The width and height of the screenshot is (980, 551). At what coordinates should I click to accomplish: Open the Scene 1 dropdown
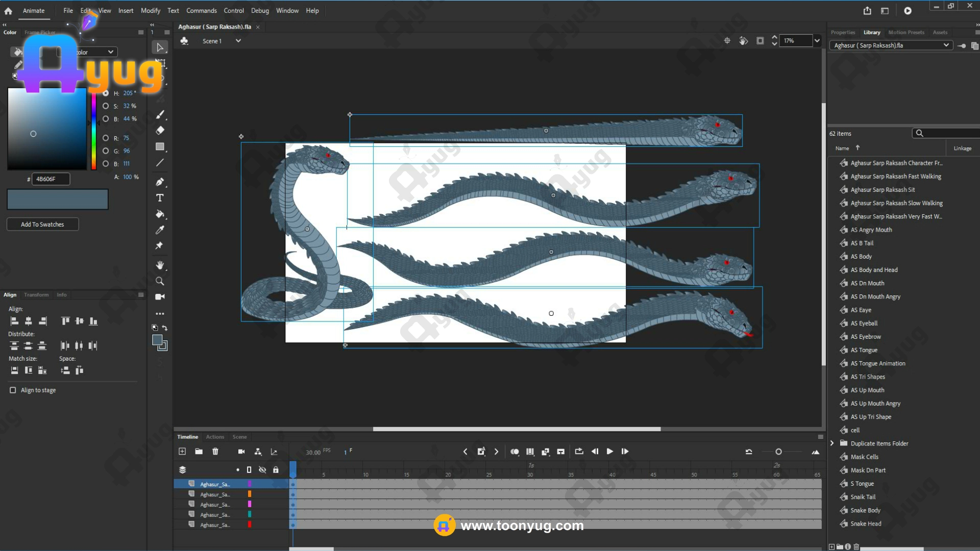tap(238, 41)
